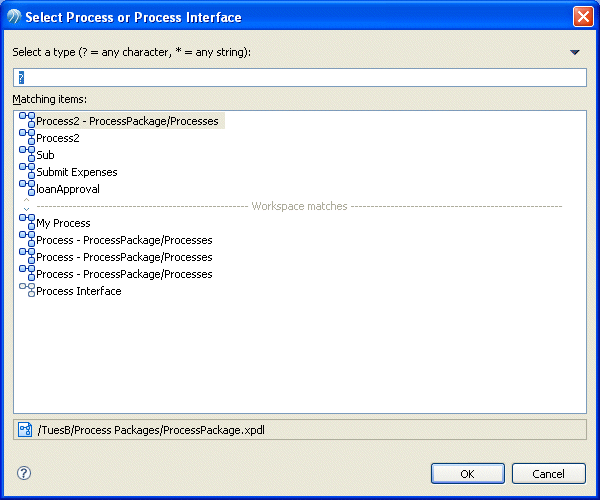Select the Sub process entry
The height and width of the screenshot is (500, 600).
(x=45, y=155)
